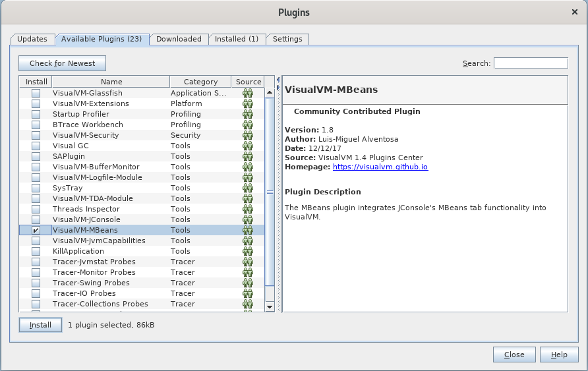Open the Settings tab
Image resolution: width=588 pixels, height=371 pixels.
pyautogui.click(x=287, y=39)
